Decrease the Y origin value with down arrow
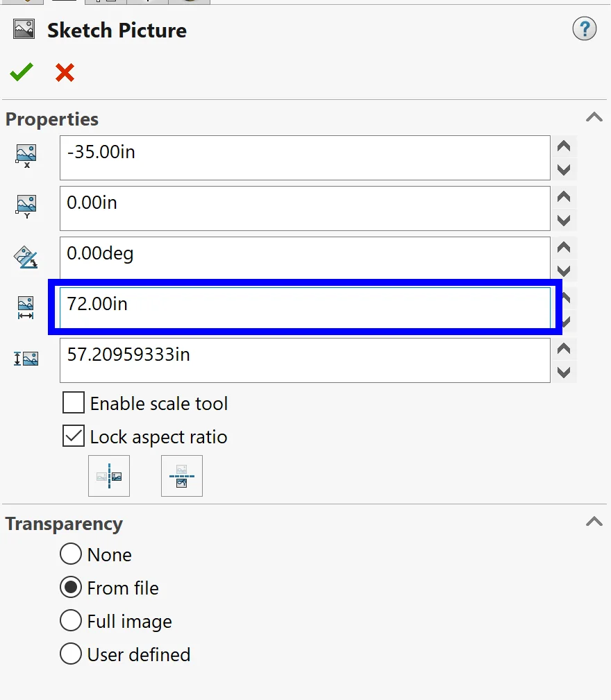611x700 pixels. click(564, 220)
